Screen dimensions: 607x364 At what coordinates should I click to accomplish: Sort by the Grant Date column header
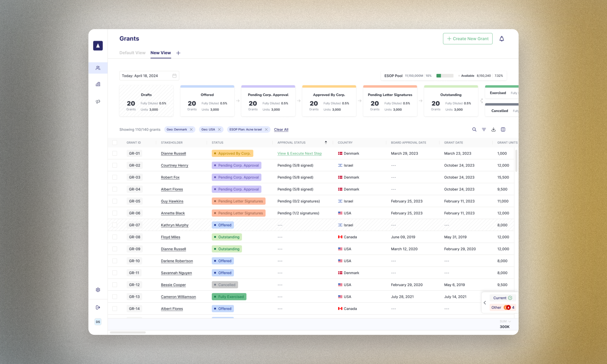coord(453,143)
